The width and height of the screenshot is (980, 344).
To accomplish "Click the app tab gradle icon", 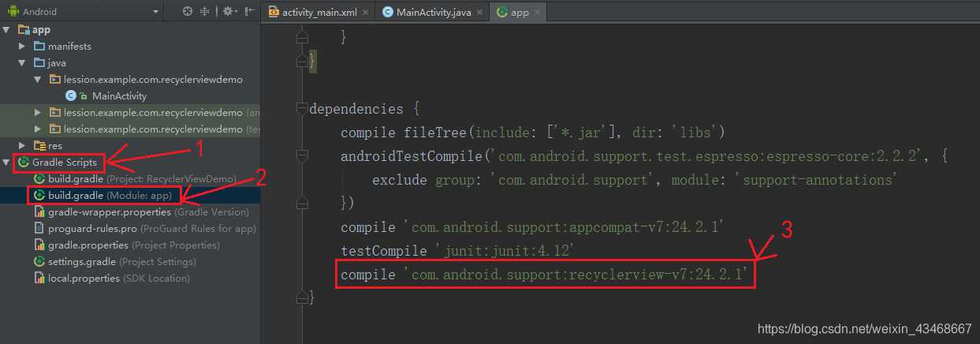I will [x=502, y=12].
